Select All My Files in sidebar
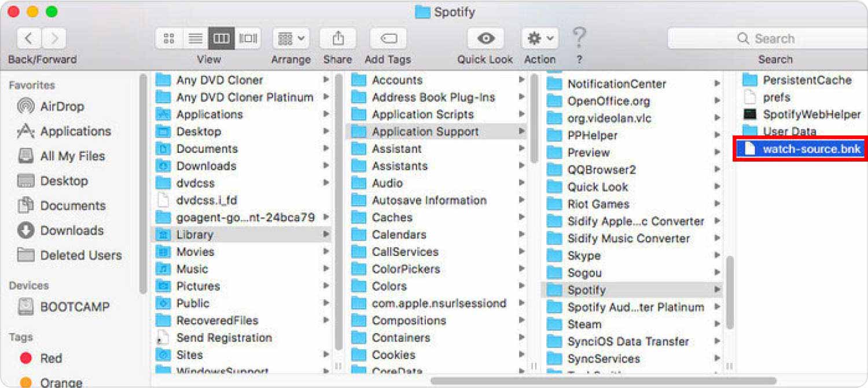This screenshot has height=388, width=868. tap(72, 156)
